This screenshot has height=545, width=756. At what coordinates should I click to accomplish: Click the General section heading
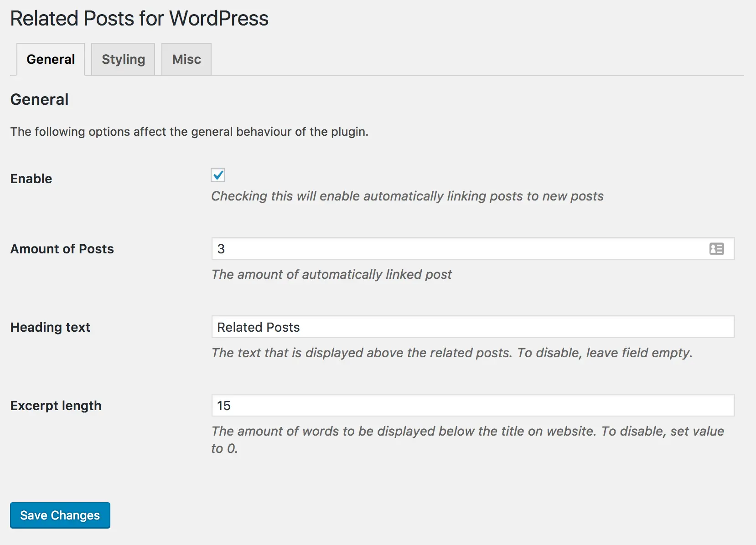pos(39,99)
